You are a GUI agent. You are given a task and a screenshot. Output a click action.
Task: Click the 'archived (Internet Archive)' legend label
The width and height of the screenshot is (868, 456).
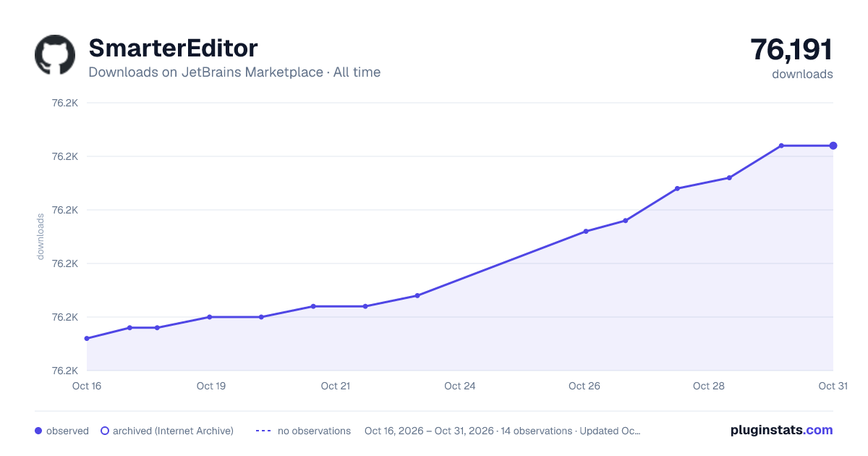pyautogui.click(x=173, y=431)
